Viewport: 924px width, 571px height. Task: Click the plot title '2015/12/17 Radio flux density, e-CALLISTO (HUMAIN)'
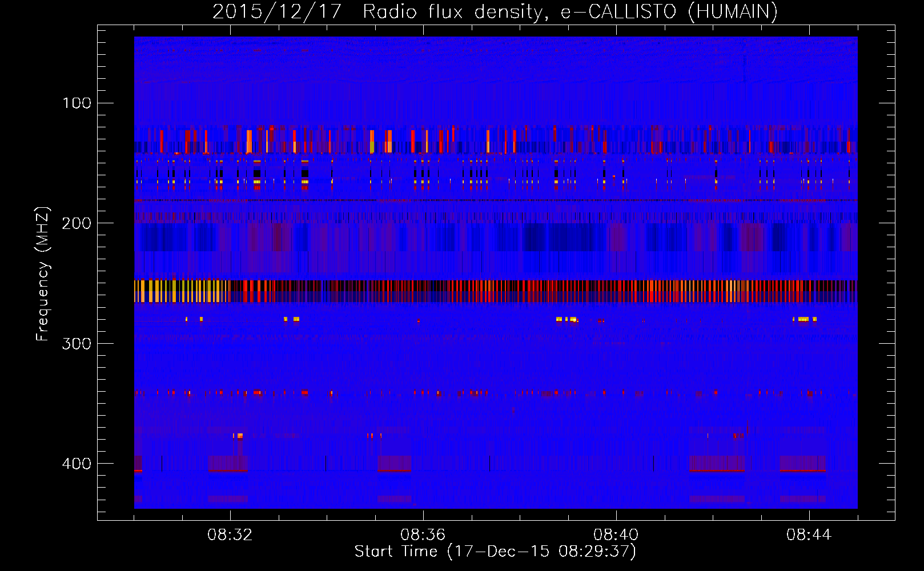pos(495,11)
